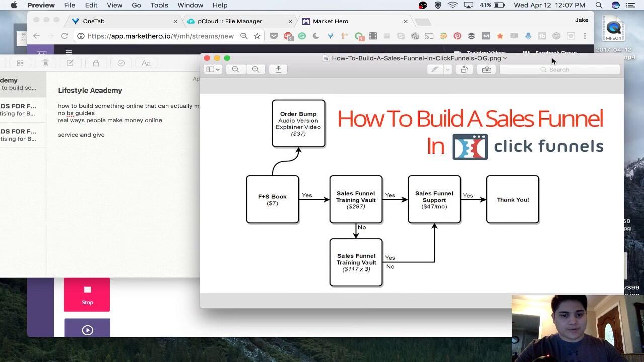Reload the Market Hero page
644x362 pixels.
(64, 36)
